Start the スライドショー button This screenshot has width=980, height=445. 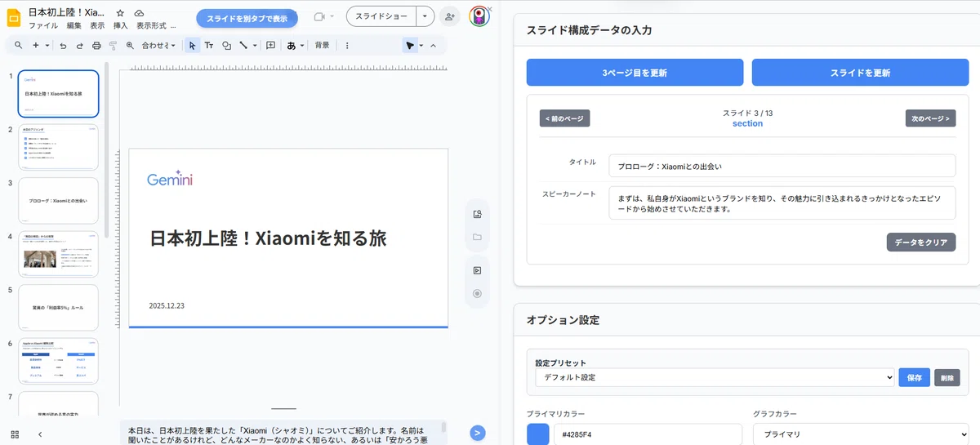(x=381, y=16)
